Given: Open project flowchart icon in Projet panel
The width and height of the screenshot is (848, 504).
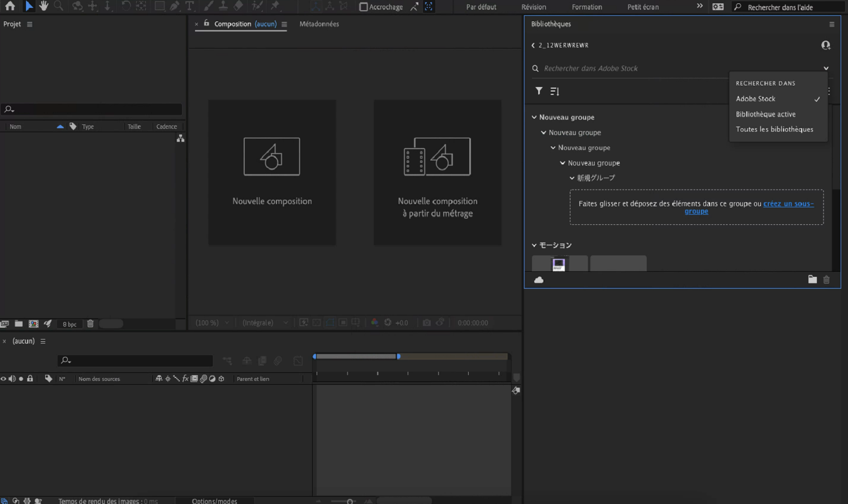Looking at the screenshot, I should click(x=180, y=138).
